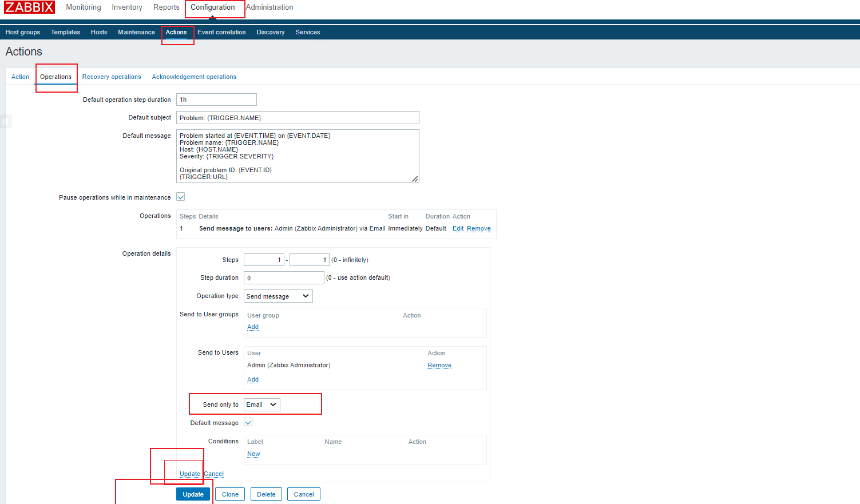
Task: Go to Services submenu
Action: point(308,32)
